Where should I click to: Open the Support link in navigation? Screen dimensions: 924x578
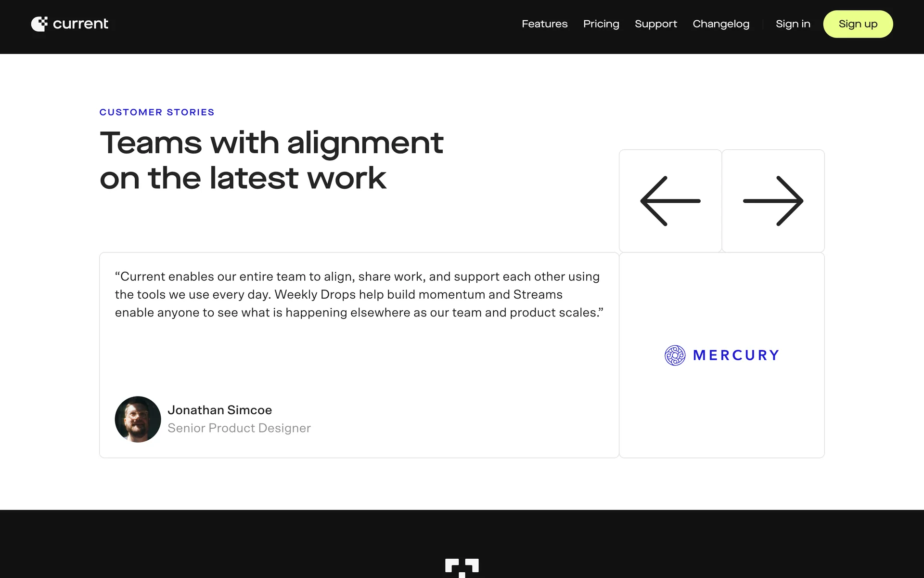(655, 24)
